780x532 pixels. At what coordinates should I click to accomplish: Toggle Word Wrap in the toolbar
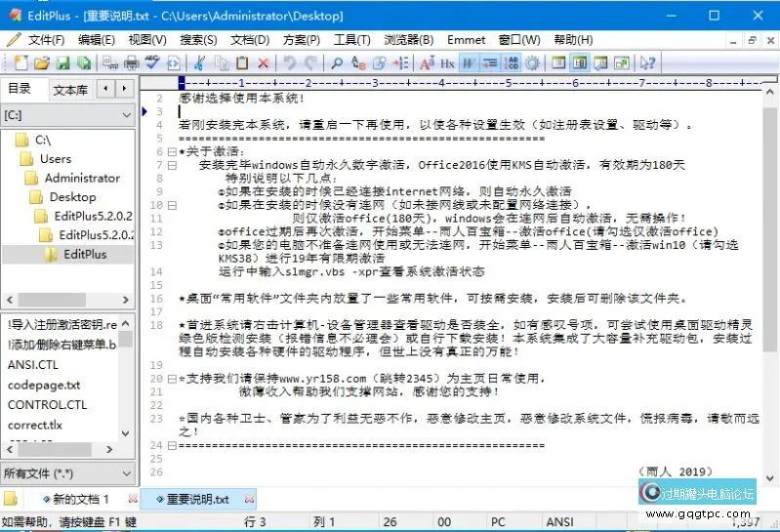[x=470, y=63]
